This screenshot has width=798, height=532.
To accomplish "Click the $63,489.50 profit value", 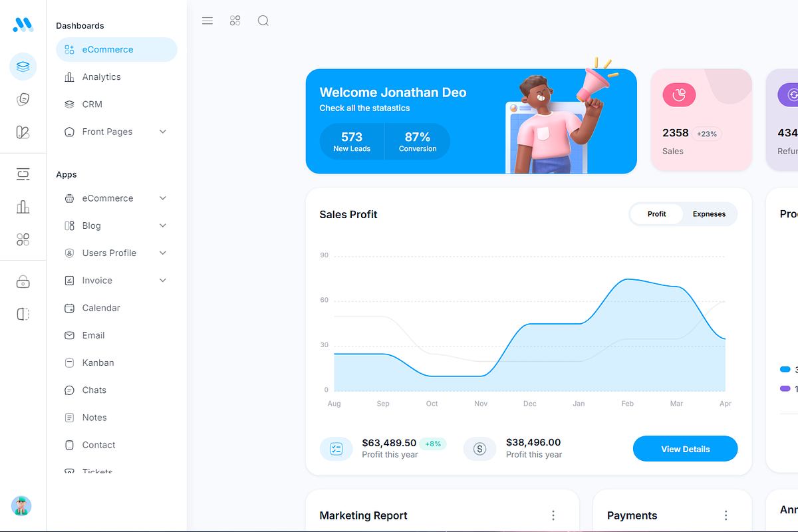I will click(389, 443).
